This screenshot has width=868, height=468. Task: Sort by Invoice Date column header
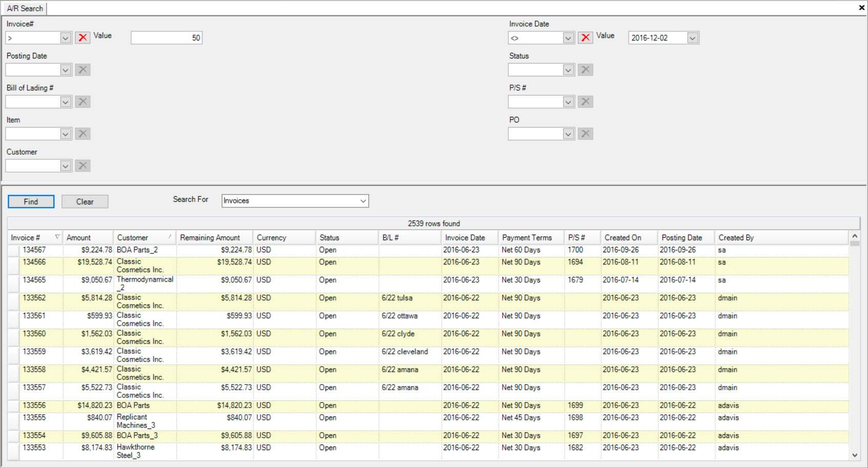470,238
